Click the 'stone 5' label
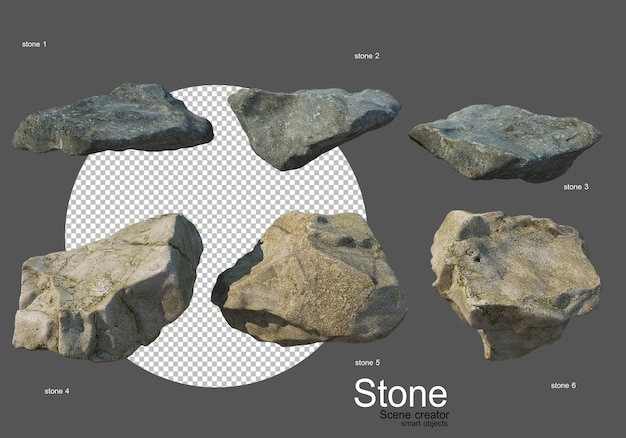Screen dimensions: 626x438 367,363
